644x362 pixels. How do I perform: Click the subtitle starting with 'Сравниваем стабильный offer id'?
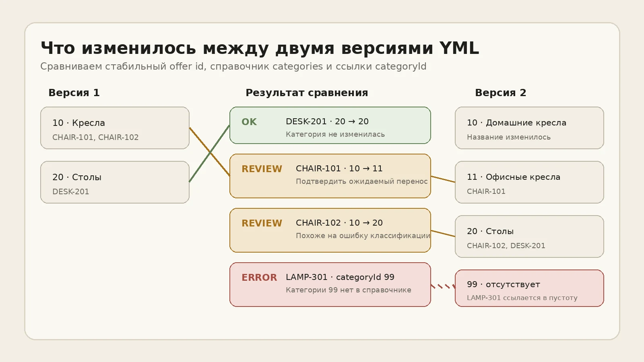pyautogui.click(x=233, y=66)
